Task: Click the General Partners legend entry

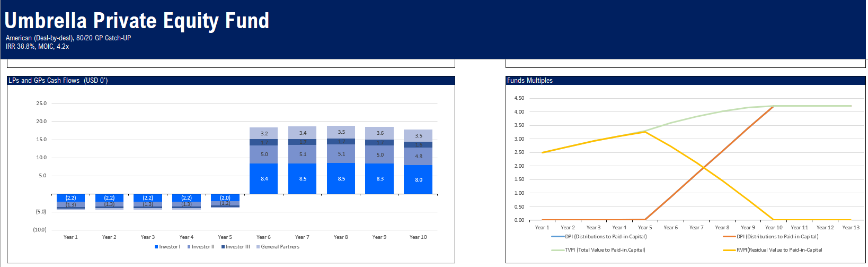Action: tap(278, 247)
